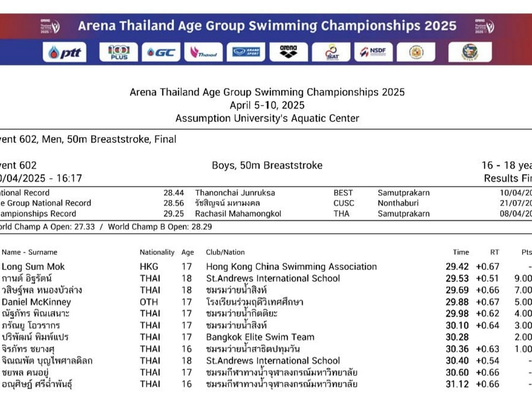This screenshot has width=532, height=398.
Task: Click the championship emblem at banner's right
Action: pos(484,26)
